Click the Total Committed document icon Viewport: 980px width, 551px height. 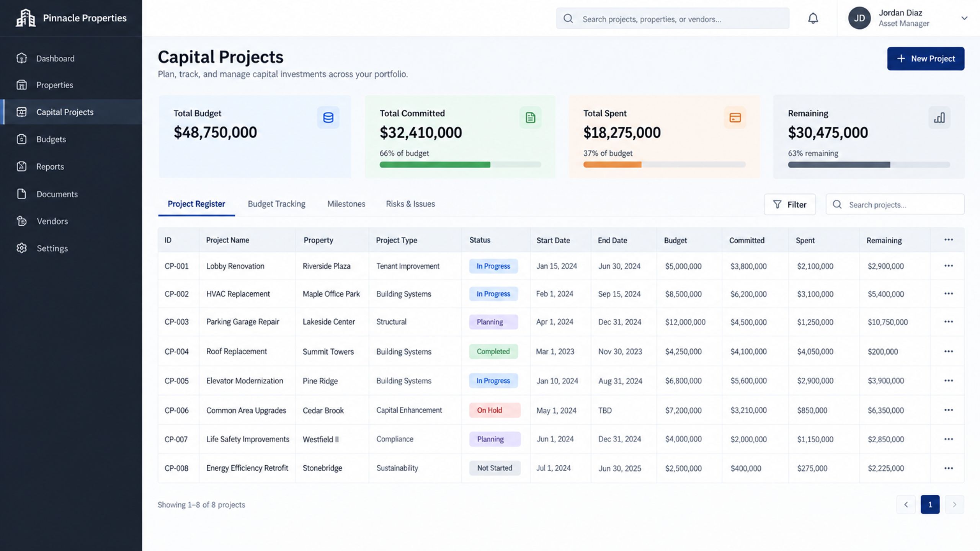click(x=530, y=117)
